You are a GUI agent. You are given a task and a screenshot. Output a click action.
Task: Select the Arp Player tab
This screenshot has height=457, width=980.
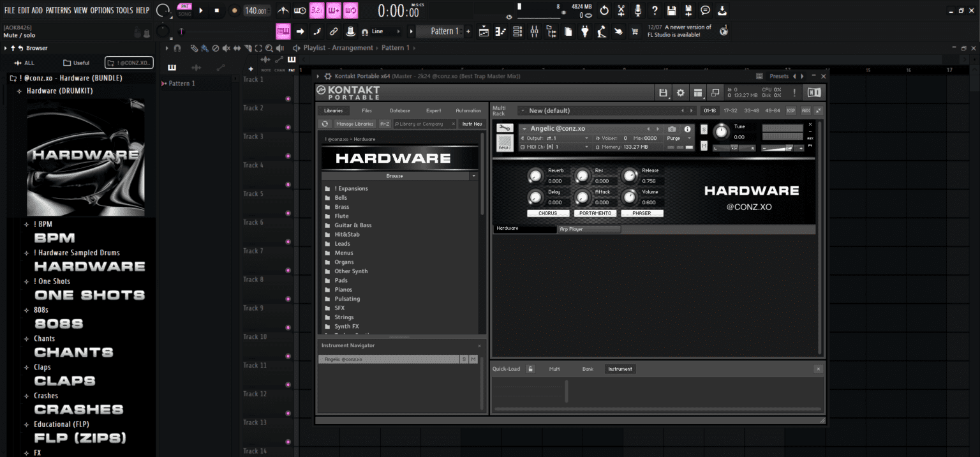coord(588,228)
